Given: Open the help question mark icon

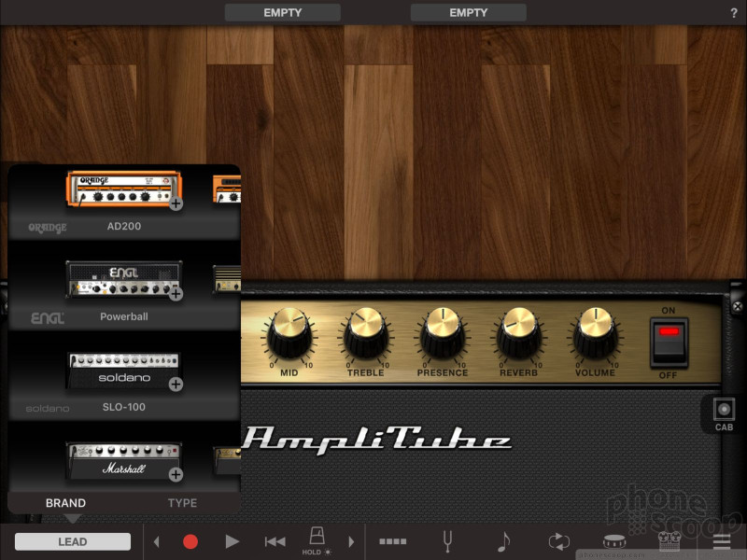Looking at the screenshot, I should click(734, 13).
